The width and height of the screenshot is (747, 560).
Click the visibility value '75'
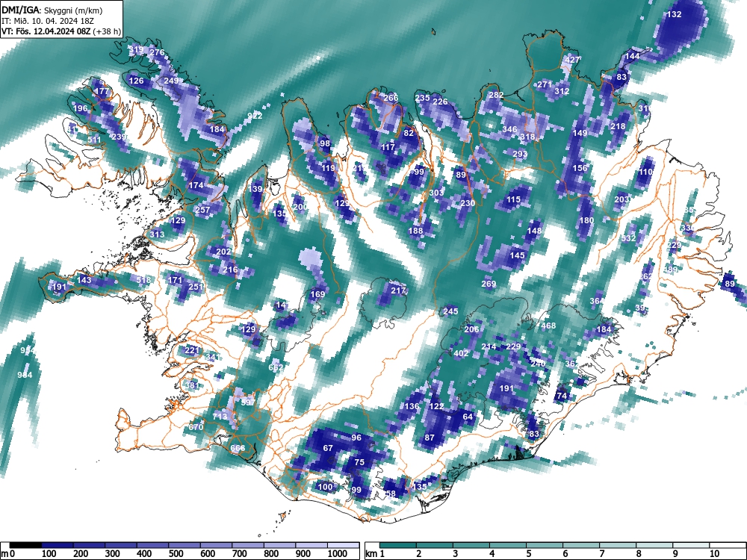(x=359, y=462)
